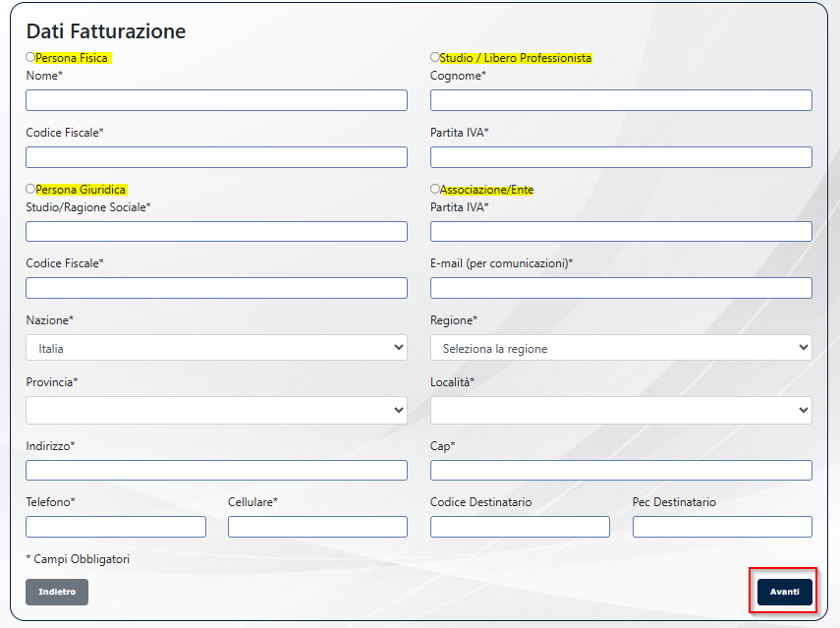Select the Persona Giuridica radio button
The image size is (840, 628).
30,189
